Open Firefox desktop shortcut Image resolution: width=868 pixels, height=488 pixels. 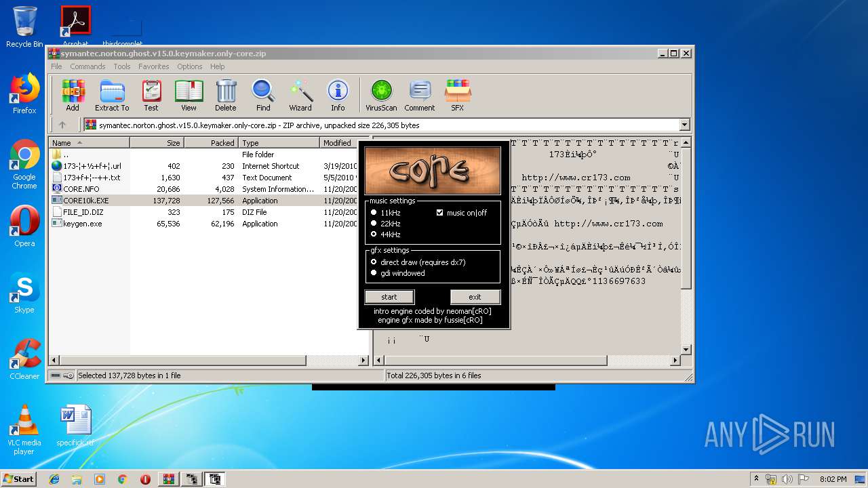24,94
